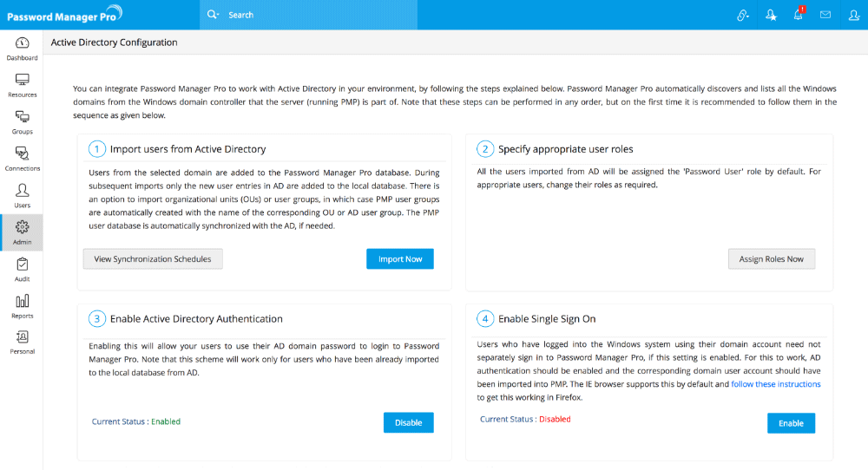
Task: Open the Dashboard from the sidebar
Action: [22, 49]
